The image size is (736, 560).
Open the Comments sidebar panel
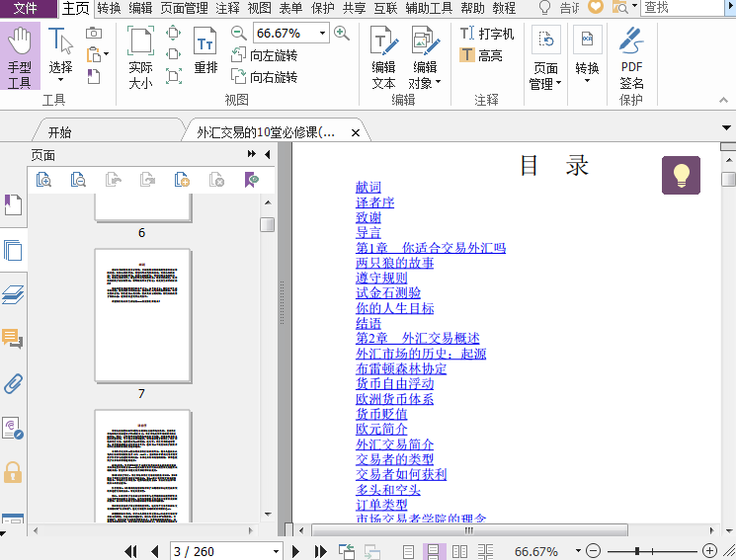(x=13, y=339)
